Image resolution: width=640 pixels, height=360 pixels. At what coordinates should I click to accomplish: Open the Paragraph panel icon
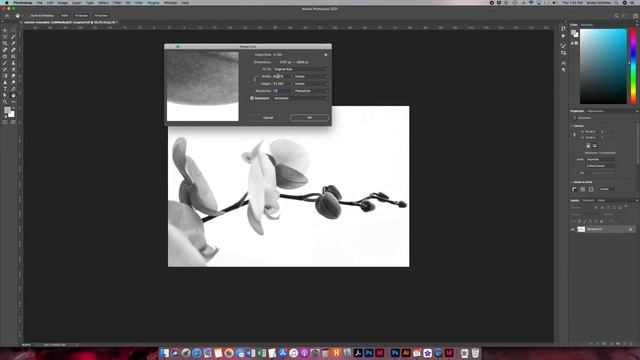point(564,70)
